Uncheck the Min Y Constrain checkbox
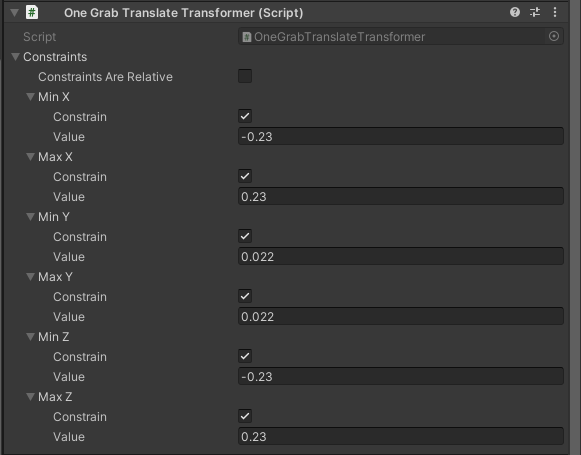The image size is (581, 455). pos(245,236)
